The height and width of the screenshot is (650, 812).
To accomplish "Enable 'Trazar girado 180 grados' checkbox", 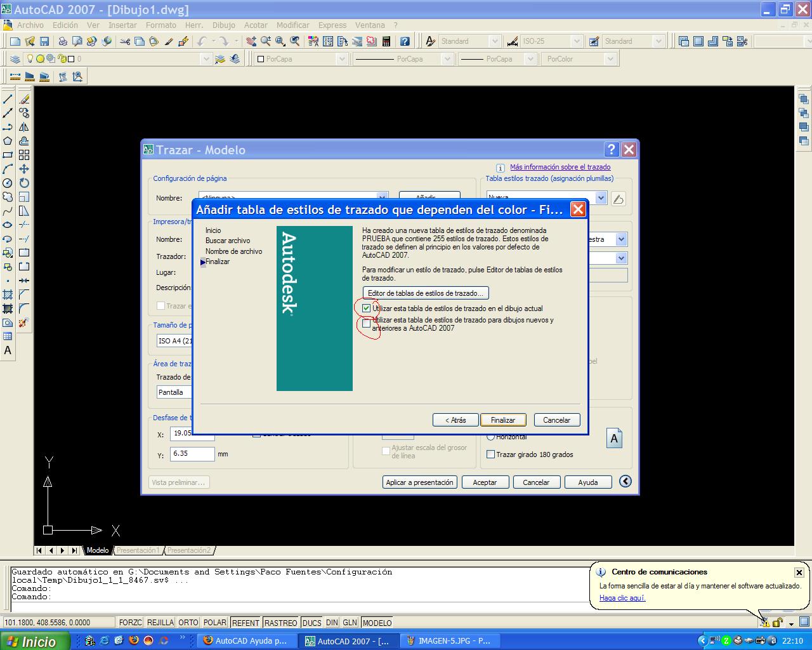I will tap(490, 454).
